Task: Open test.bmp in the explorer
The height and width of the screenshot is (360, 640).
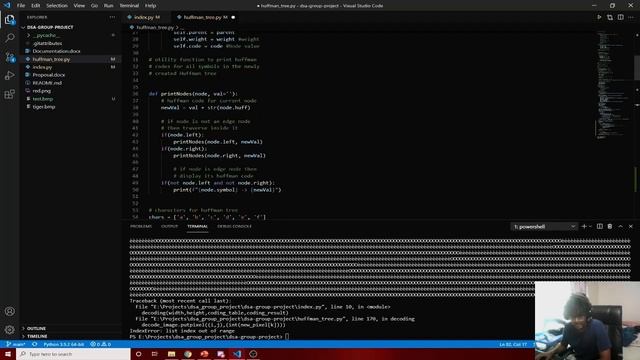Action: pyautogui.click(x=43, y=99)
